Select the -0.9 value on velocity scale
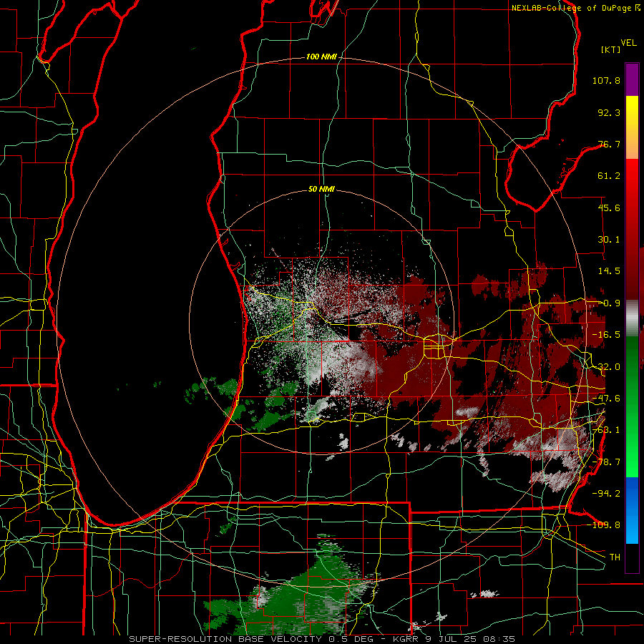 click(609, 303)
